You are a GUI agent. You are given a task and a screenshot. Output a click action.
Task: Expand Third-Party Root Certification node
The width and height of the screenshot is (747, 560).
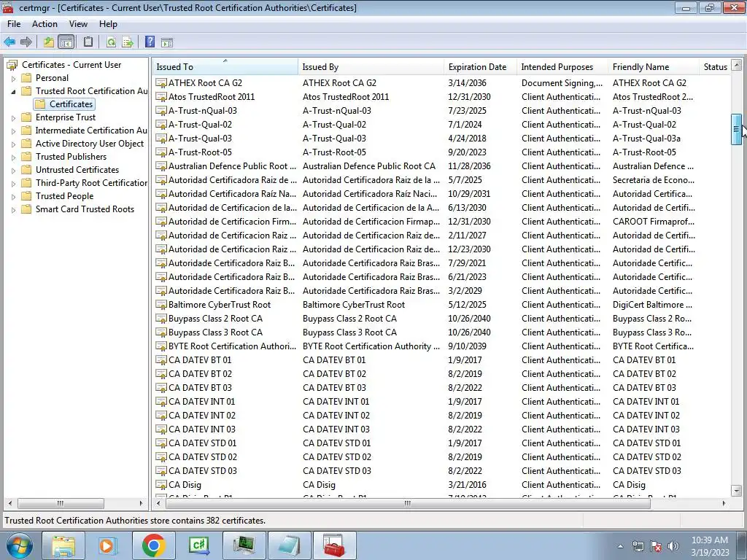pyautogui.click(x=13, y=183)
